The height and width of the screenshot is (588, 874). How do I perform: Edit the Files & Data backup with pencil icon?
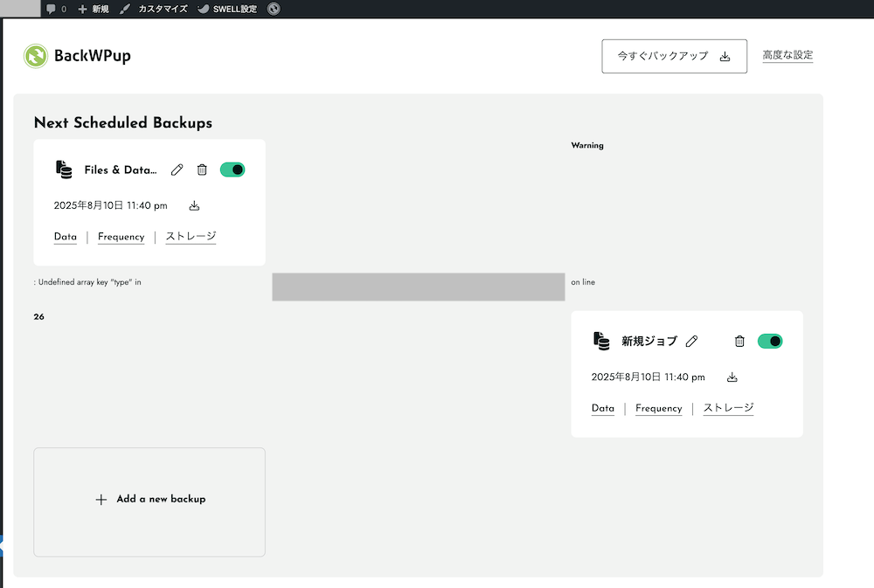click(x=177, y=170)
